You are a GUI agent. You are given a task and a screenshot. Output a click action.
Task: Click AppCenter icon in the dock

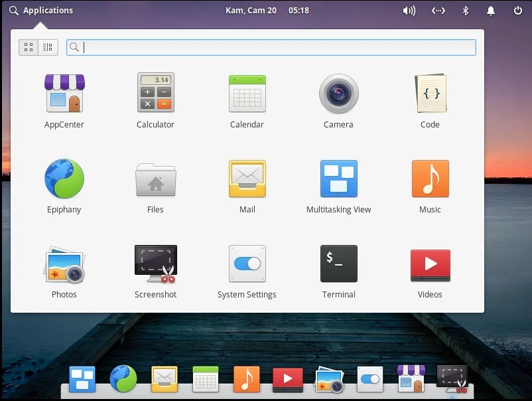point(411,378)
